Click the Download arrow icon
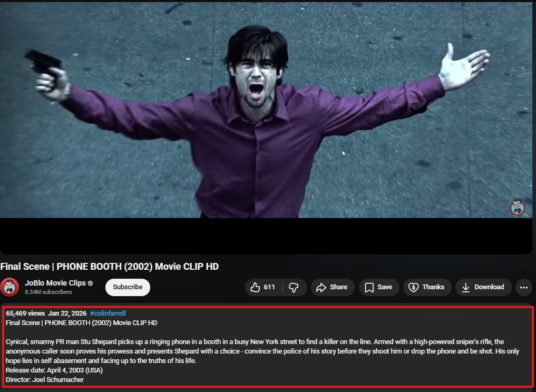This screenshot has width=536, height=392. tap(465, 288)
